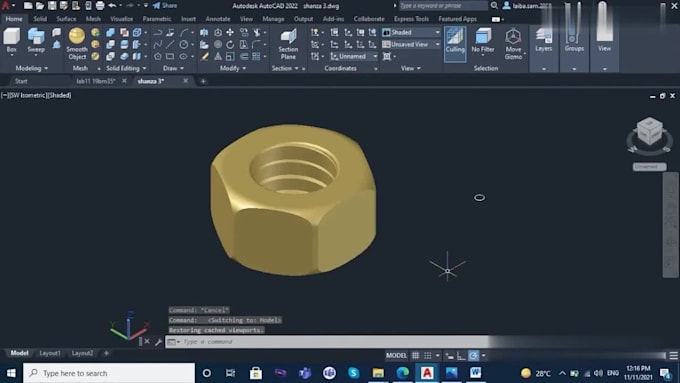The width and height of the screenshot is (680, 383).
Task: Open File Explorer from taskbar
Action: [x=378, y=373]
